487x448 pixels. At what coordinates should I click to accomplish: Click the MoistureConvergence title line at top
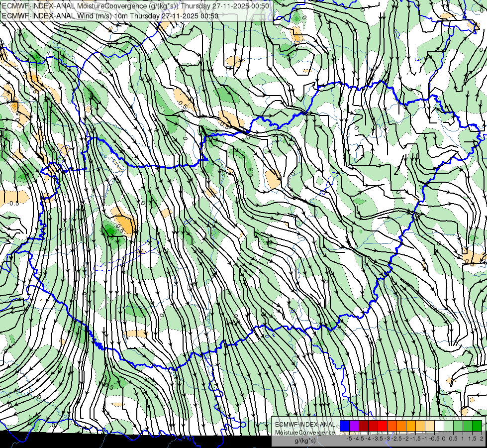pos(135,6)
